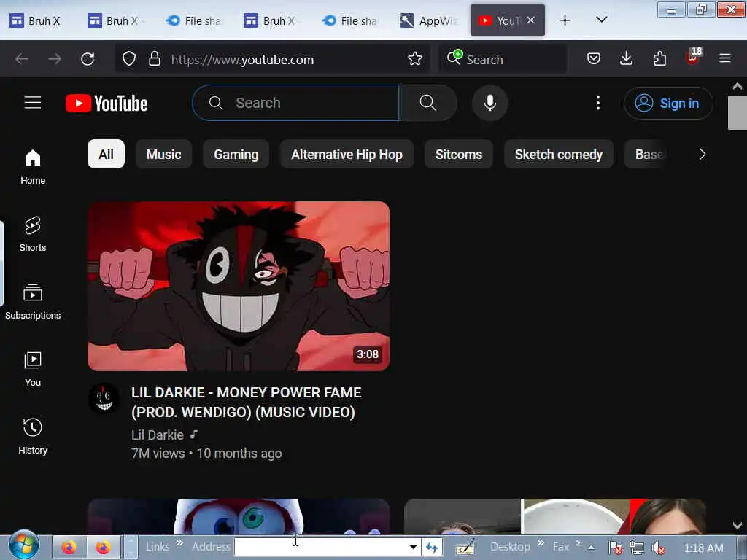
Task: Open the You section in sidebar
Action: tap(33, 369)
